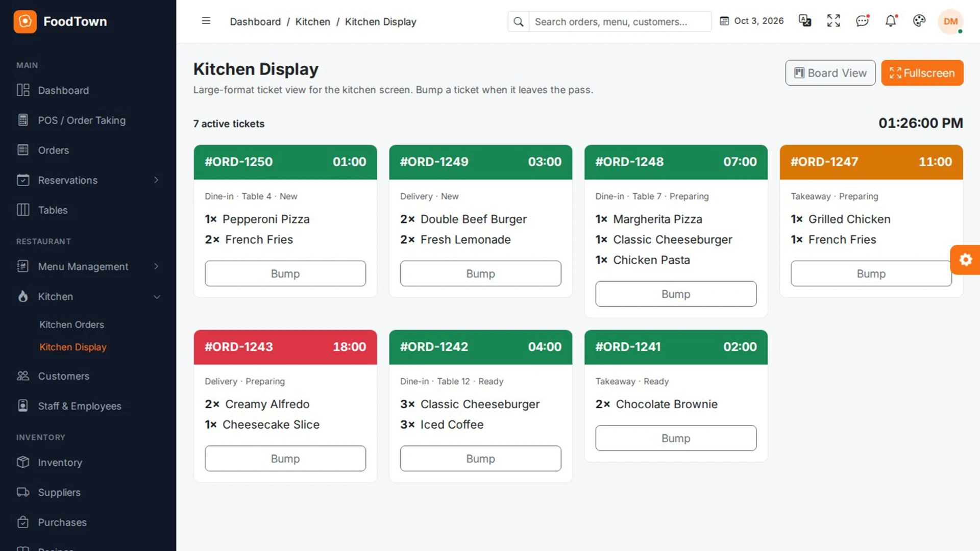
Task: Open the orange settings gear tab
Action: (965, 260)
